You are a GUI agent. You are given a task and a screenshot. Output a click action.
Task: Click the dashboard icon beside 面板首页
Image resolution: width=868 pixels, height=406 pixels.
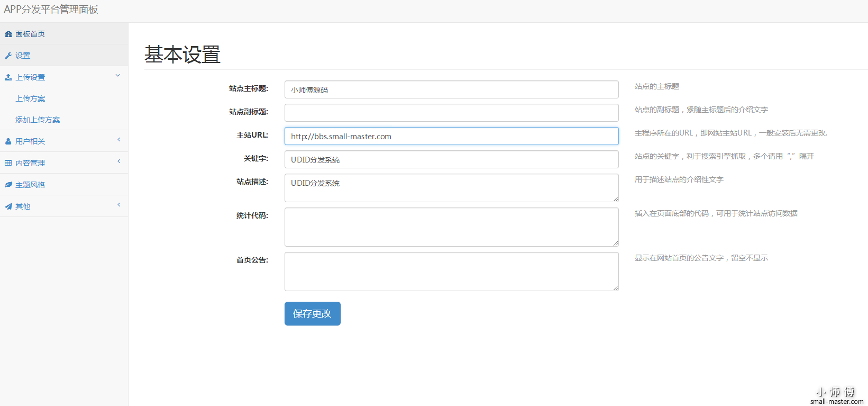coord(8,34)
